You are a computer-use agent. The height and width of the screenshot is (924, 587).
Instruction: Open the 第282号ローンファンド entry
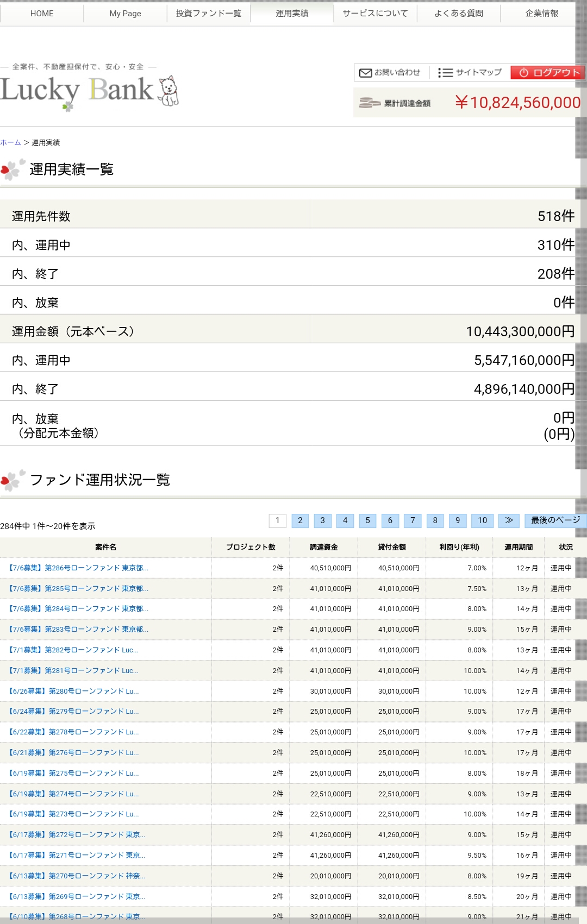(74, 650)
